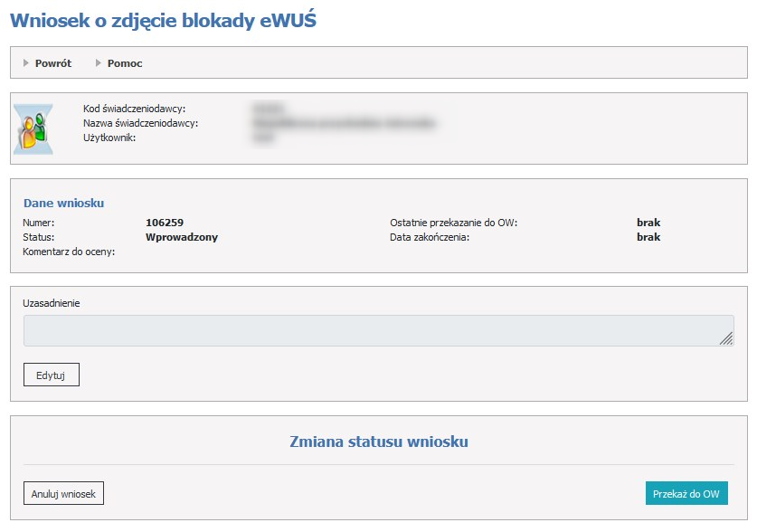757x532 pixels.
Task: Click the Powrót navigation link
Action: point(52,63)
